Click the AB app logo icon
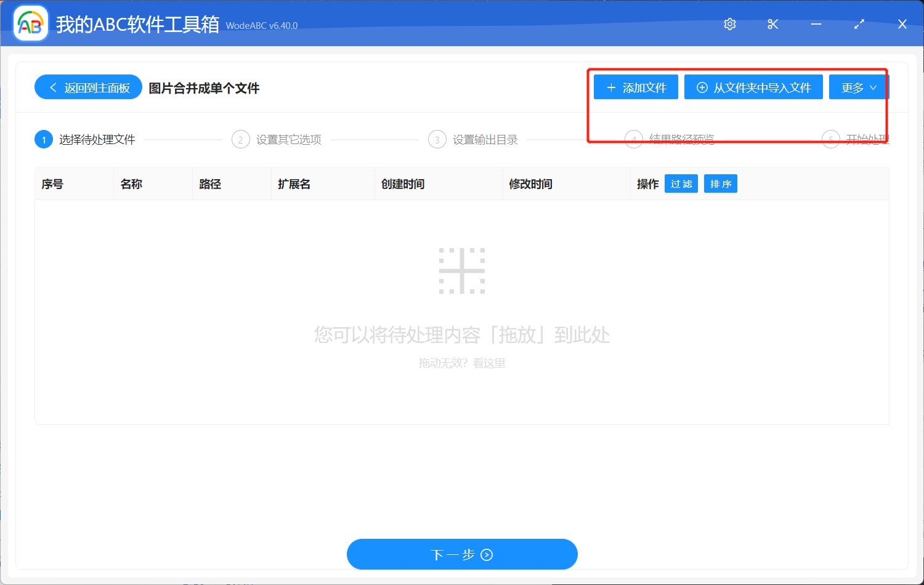 30,23
